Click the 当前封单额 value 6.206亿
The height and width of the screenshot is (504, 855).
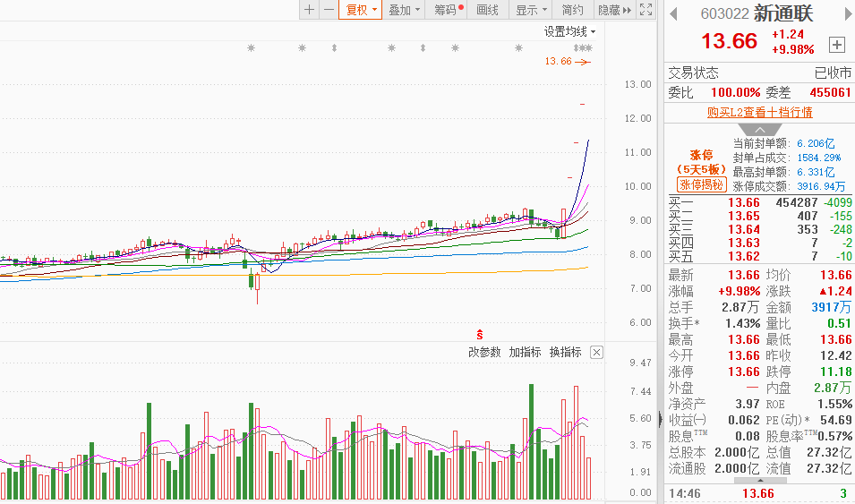(816, 143)
